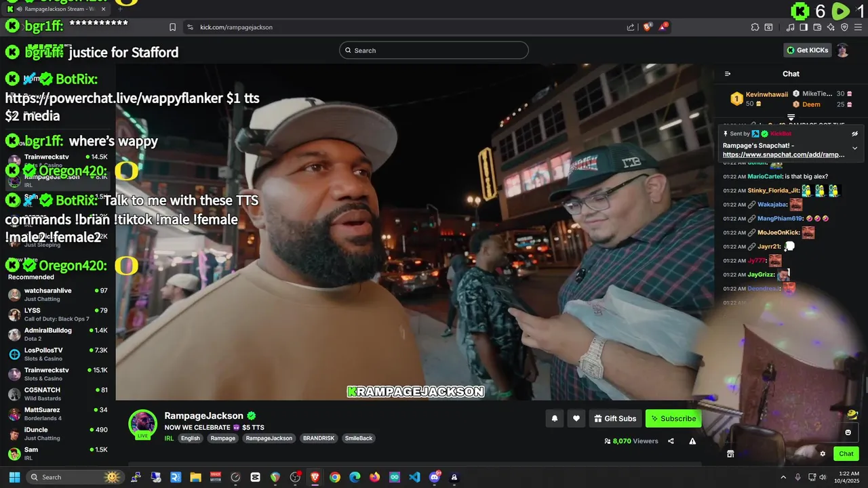Show hidden system tray icons
This screenshot has width=868, height=488.
click(x=782, y=477)
